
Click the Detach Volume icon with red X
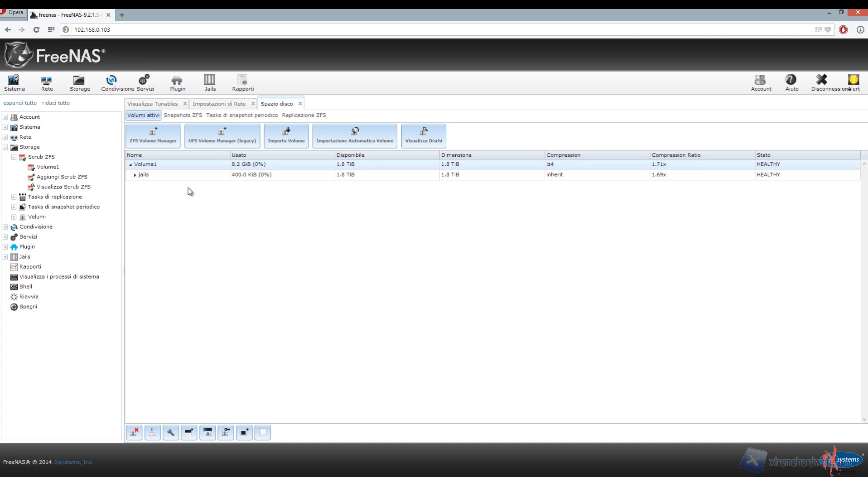(134, 433)
